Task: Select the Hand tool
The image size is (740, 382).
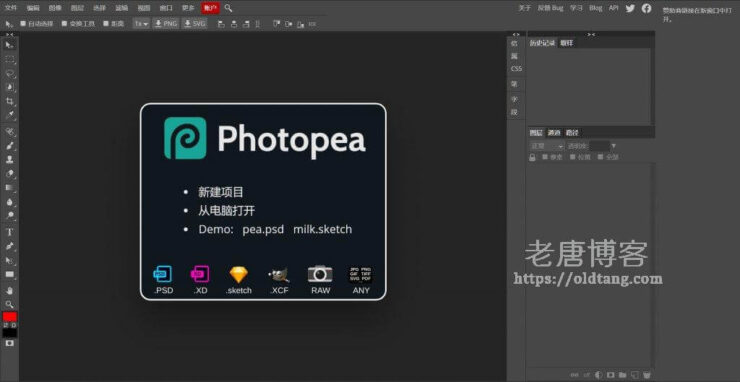Action: (9, 290)
